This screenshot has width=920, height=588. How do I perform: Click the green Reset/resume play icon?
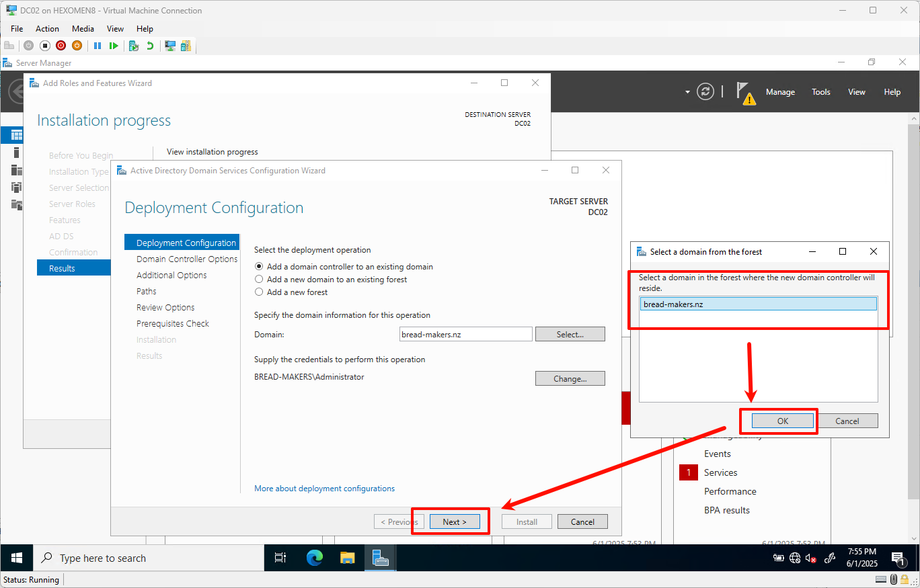click(x=114, y=46)
